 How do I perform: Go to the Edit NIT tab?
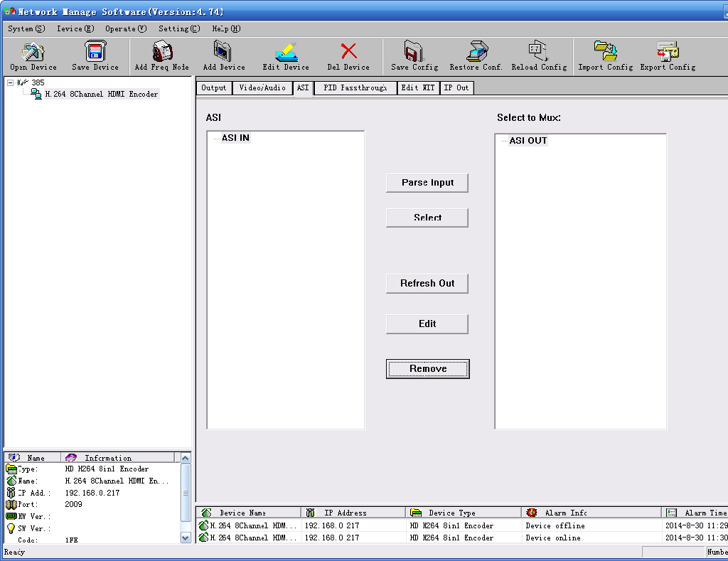(418, 87)
